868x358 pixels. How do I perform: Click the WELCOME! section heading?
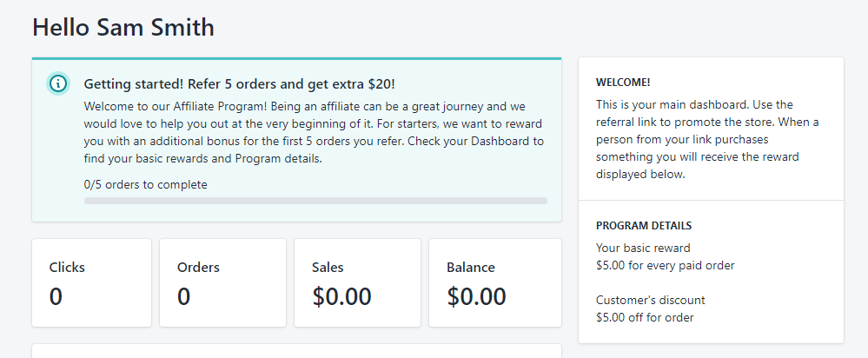(623, 83)
